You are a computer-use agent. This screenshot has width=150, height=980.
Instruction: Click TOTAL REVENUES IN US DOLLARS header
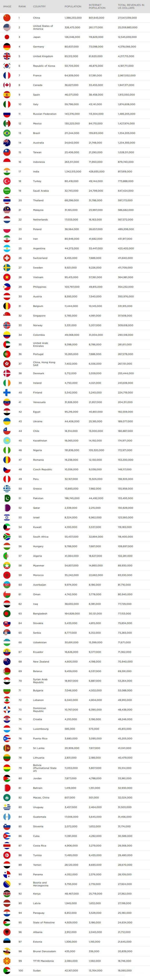click(x=131, y=6)
